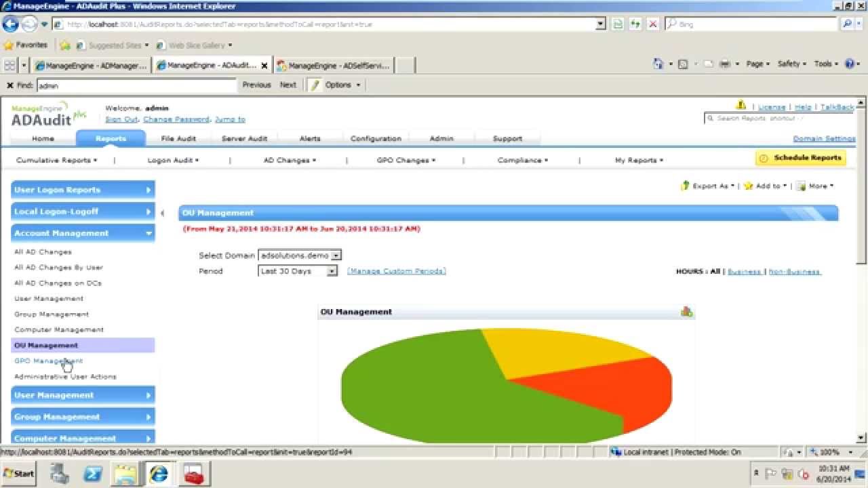868x488 pixels.
Task: Click the Read Mail icon
Action: [x=708, y=64]
